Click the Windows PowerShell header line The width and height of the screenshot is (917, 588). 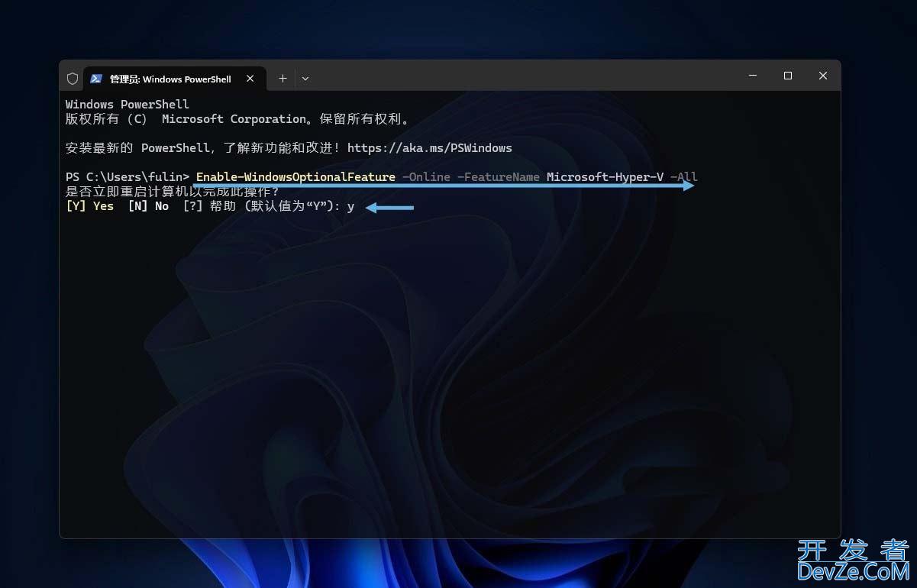click(x=128, y=105)
